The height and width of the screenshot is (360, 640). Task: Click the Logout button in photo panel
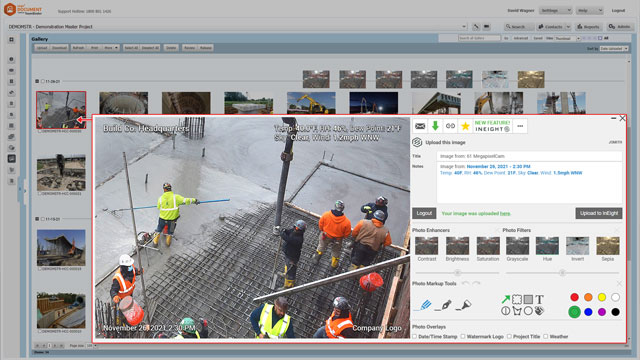pos(424,213)
